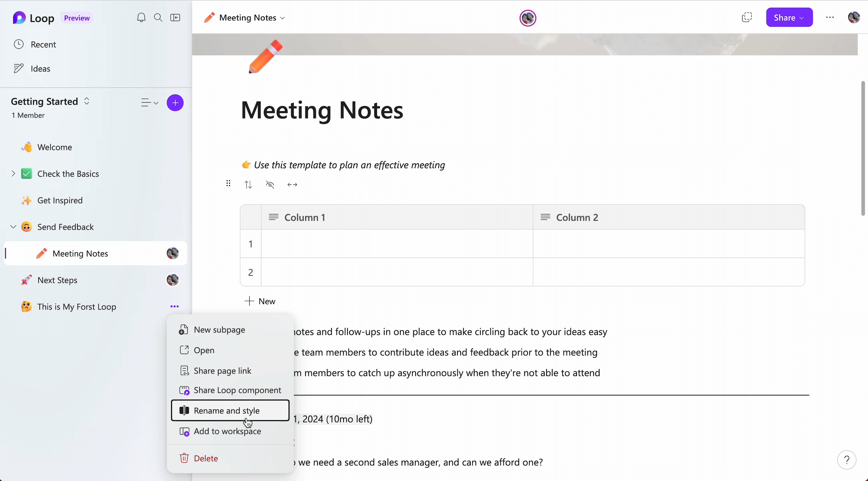Open the Ideas section
The height and width of the screenshot is (481, 868).
click(40, 68)
